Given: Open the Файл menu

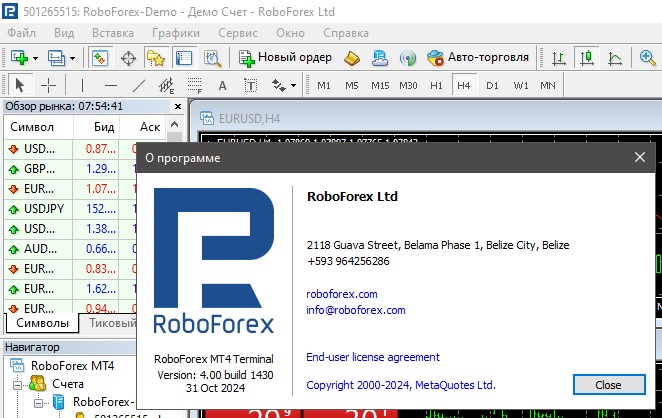Looking at the screenshot, I should tap(22, 33).
